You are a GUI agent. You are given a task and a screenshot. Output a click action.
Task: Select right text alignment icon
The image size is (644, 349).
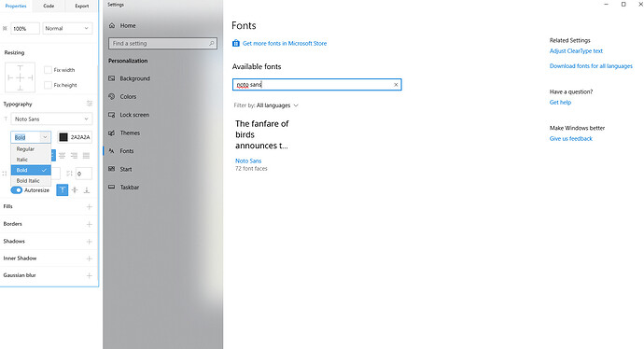click(74, 156)
